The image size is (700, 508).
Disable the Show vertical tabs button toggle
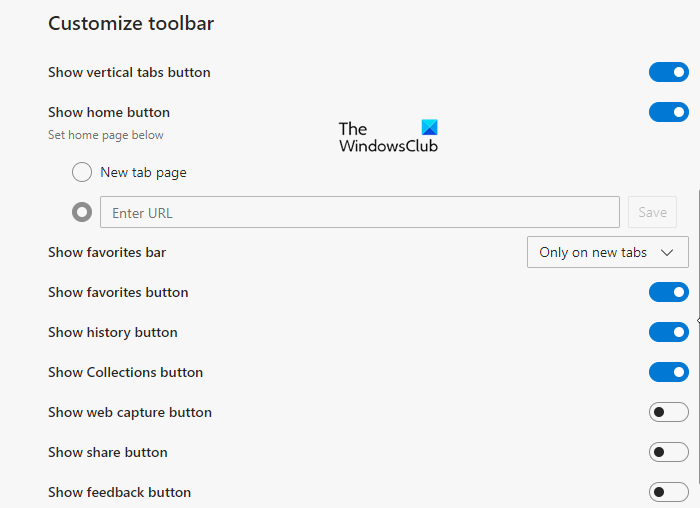click(668, 72)
